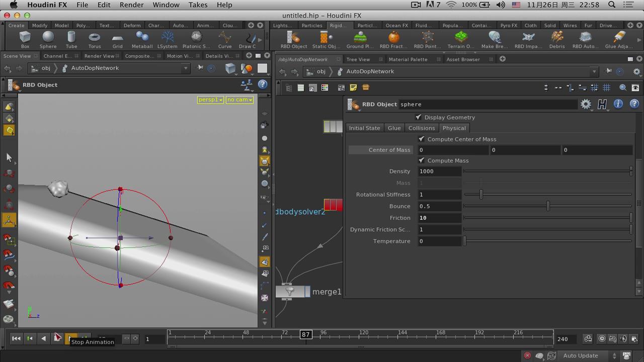Screen dimensions: 644x362
Task: Toggle Compute Mass checkbox
Action: pos(422,160)
